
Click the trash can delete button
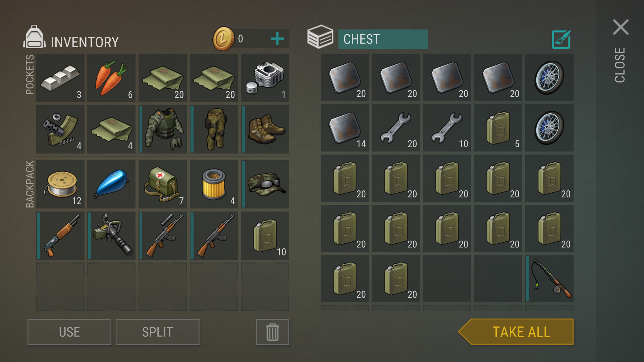tap(272, 332)
